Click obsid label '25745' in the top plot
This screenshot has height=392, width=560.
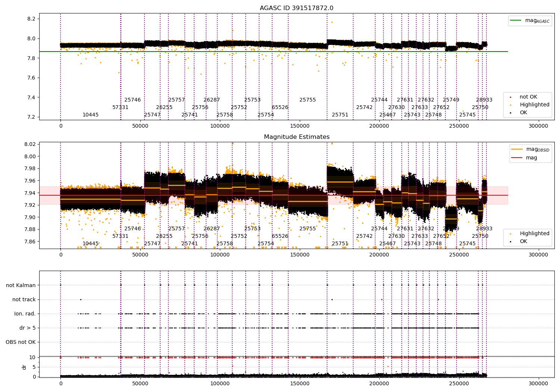[467, 115]
